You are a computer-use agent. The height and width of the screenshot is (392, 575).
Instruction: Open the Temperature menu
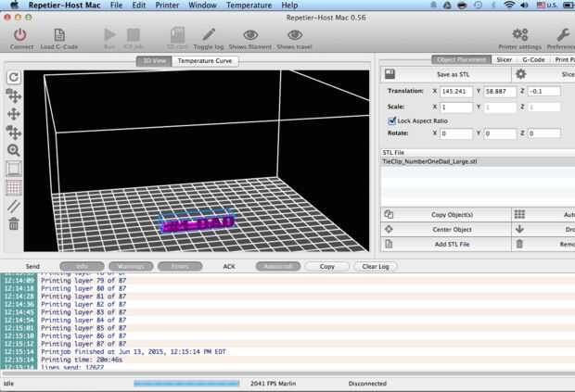click(249, 6)
